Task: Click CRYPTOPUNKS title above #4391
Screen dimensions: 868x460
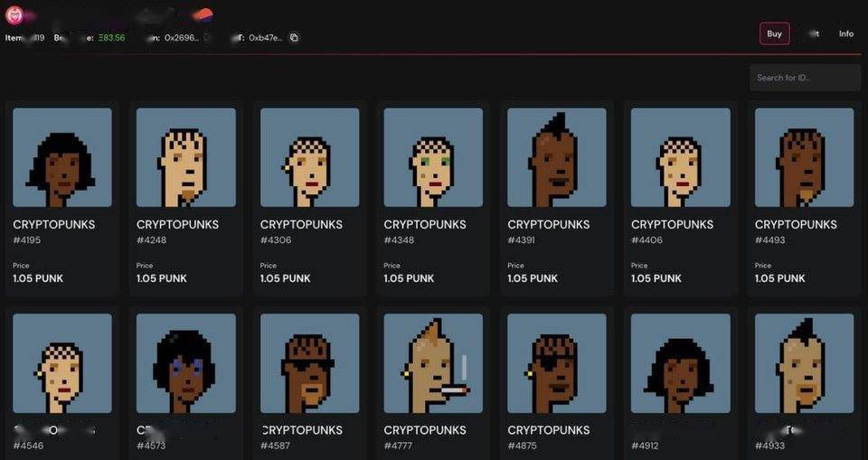Action: tap(549, 225)
